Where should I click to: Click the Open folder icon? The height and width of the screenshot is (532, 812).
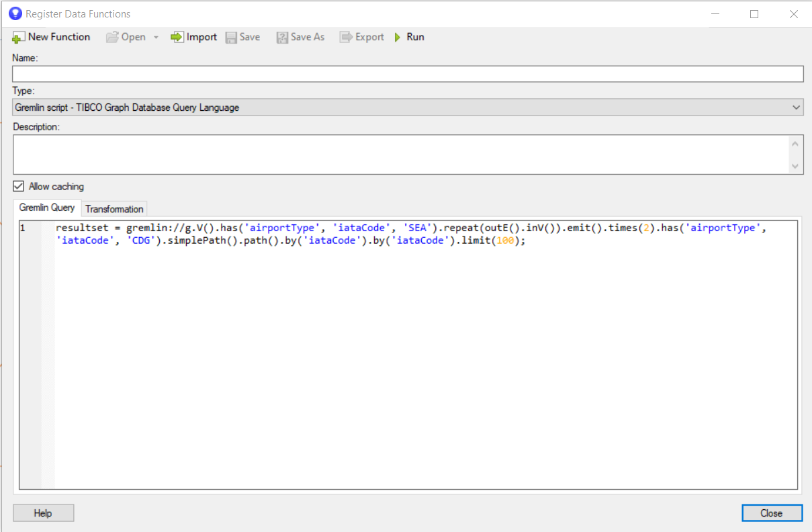112,38
